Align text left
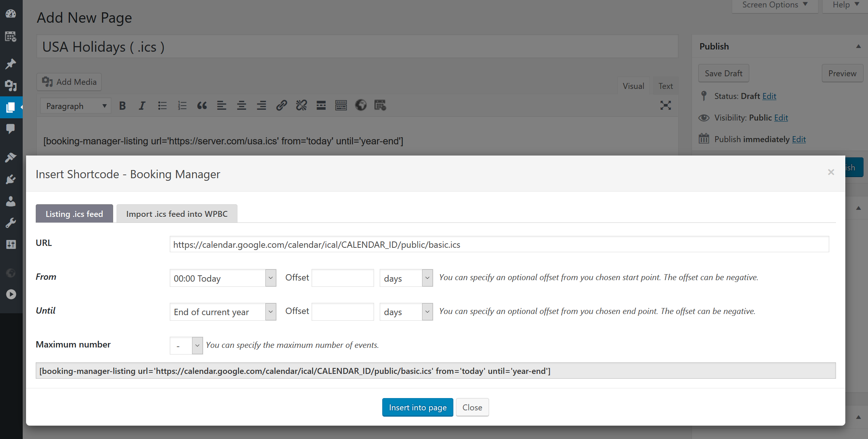 (x=221, y=106)
